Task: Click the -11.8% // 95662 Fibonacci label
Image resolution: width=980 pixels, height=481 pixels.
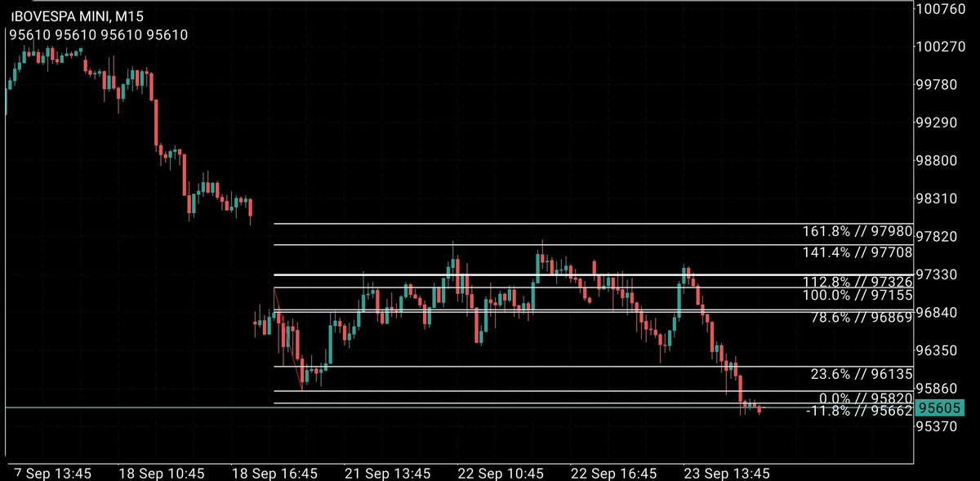Action: 859,412
